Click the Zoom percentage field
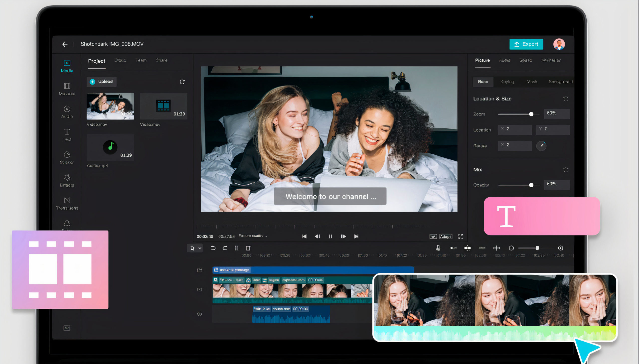Screen dimensions: 639x364 (557, 114)
